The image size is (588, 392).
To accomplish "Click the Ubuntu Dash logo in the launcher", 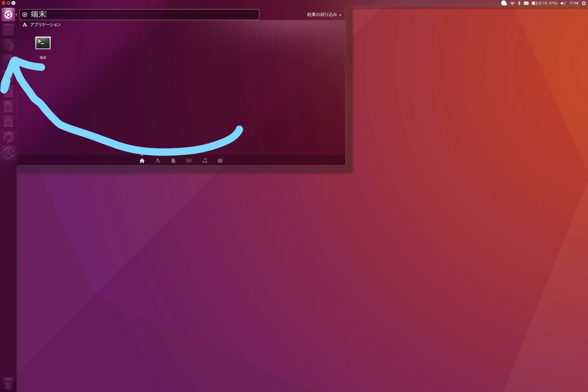I will pos(8,14).
